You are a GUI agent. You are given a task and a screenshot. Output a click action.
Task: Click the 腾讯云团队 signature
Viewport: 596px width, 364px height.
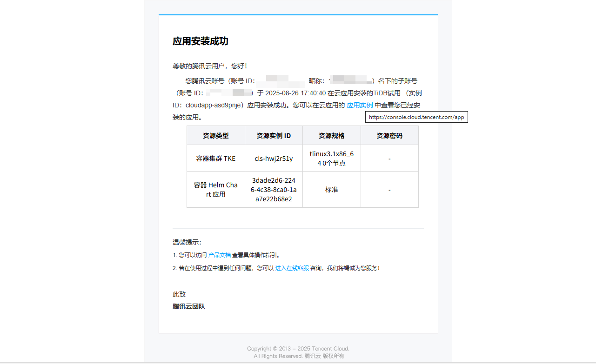point(188,306)
